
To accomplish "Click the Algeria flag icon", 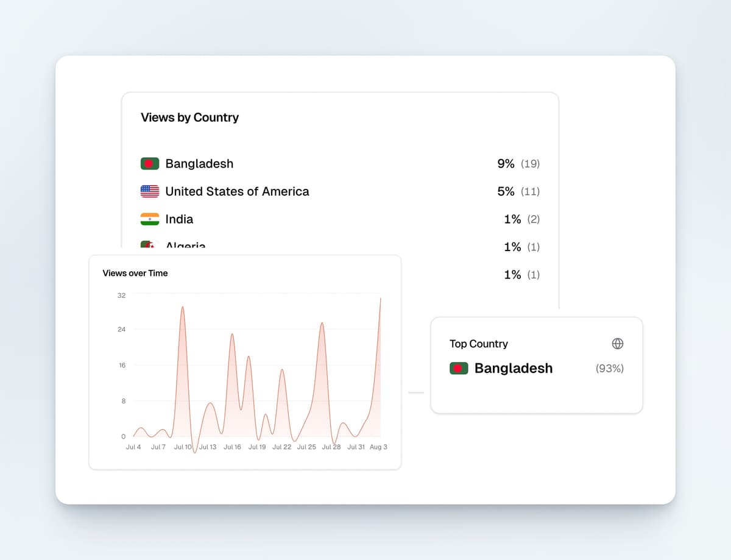I will click(149, 245).
